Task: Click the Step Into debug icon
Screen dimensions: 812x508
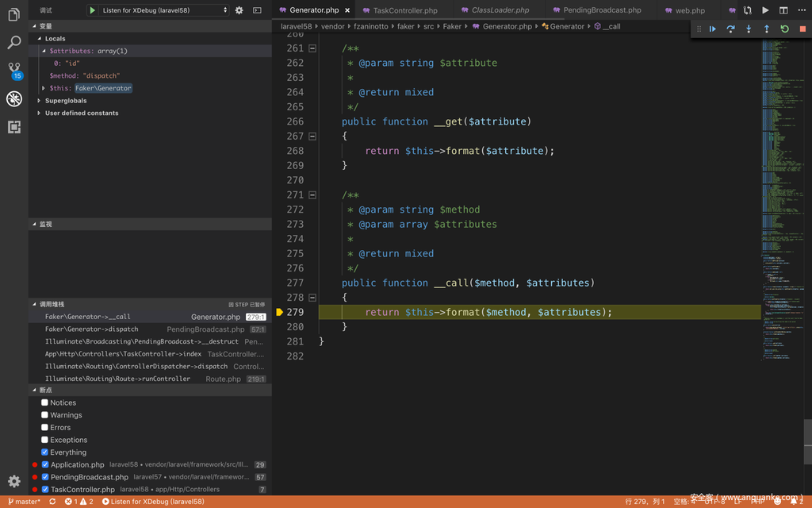Action: 749,29
